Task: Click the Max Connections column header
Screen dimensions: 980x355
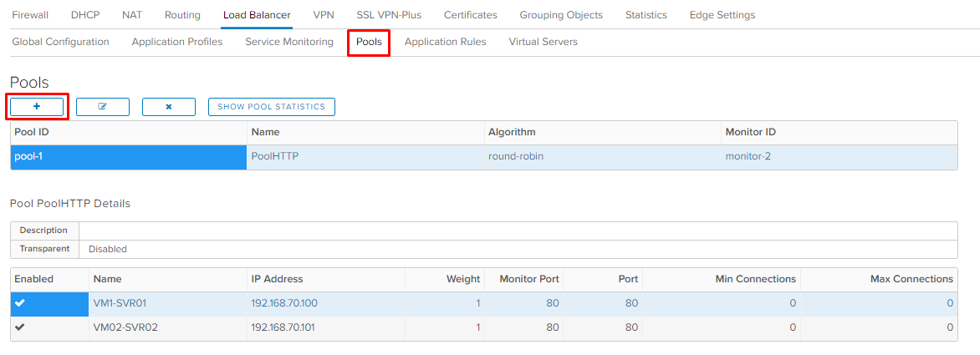Action: point(879,279)
